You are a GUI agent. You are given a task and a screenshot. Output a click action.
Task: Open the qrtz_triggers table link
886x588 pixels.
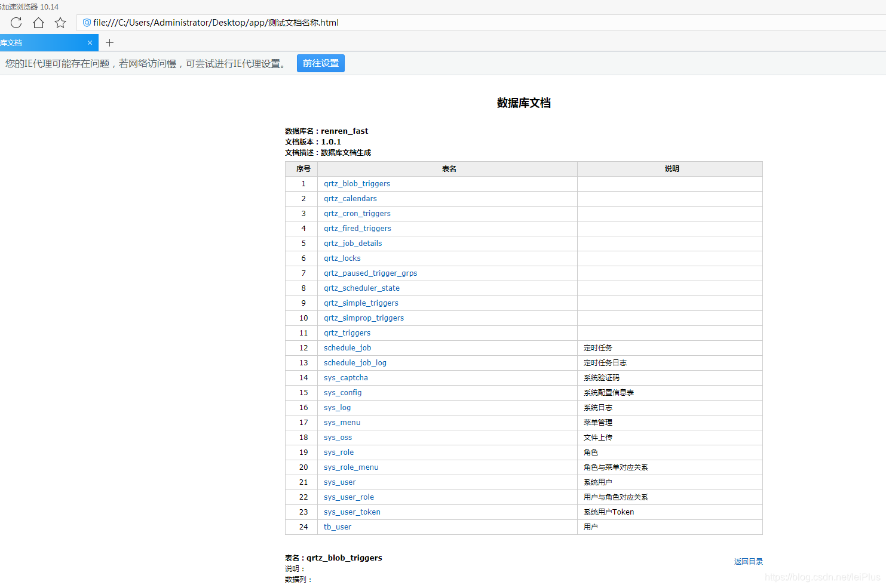[x=347, y=333]
